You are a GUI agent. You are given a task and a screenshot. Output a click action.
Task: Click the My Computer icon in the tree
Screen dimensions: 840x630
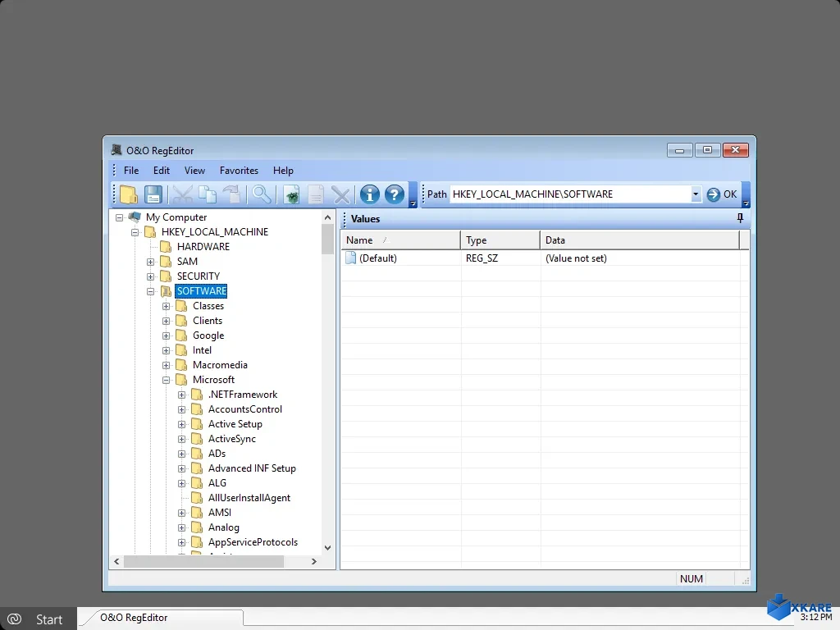tap(135, 217)
